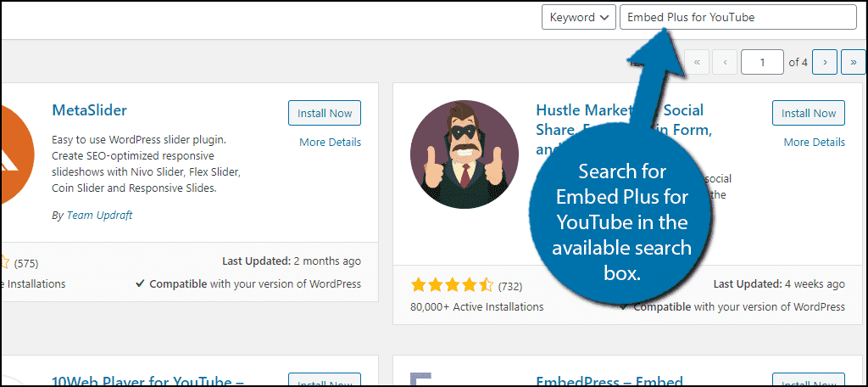Screen dimensions: 868x387
Task: Click Last Updated 2 months ago text
Action: pos(292,261)
